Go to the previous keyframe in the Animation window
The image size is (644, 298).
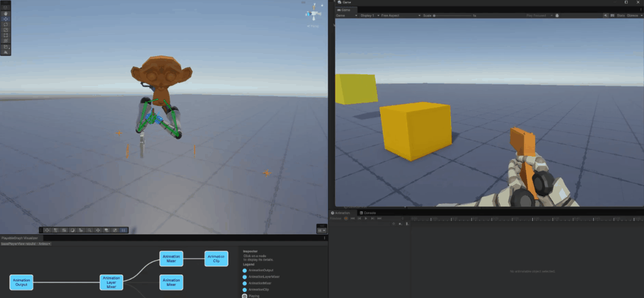pos(359,218)
